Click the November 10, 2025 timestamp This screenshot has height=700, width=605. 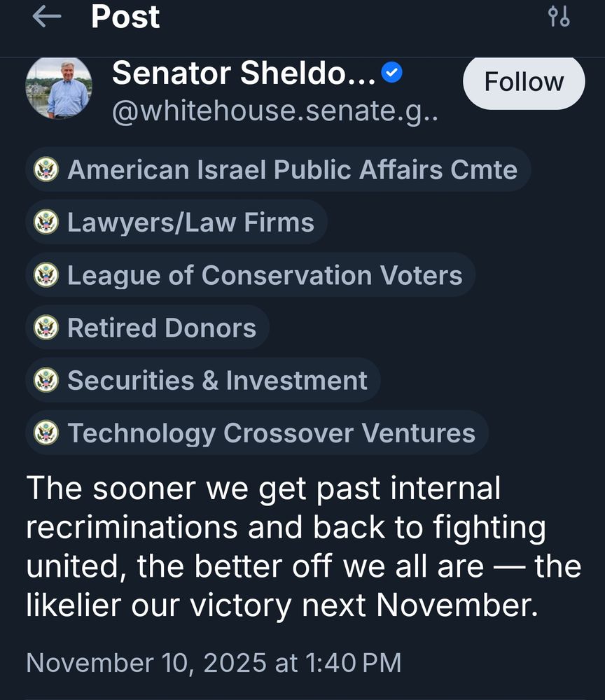pos(214,662)
